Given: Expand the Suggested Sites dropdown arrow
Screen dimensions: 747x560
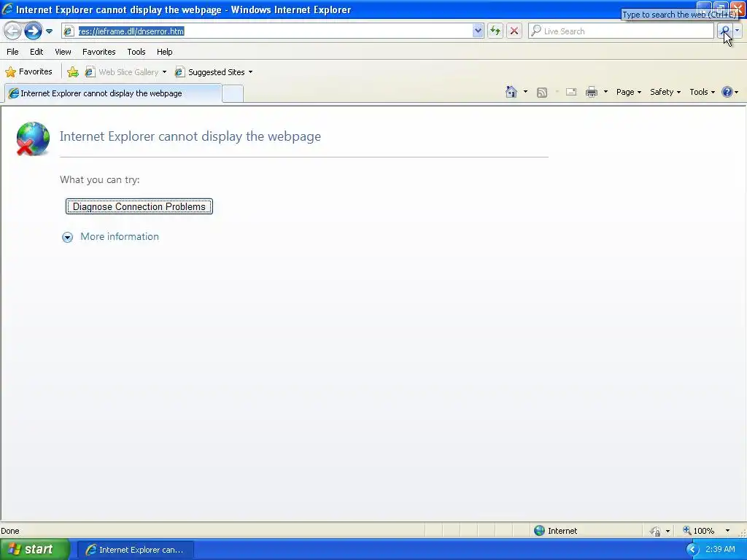Looking at the screenshot, I should click(x=251, y=72).
